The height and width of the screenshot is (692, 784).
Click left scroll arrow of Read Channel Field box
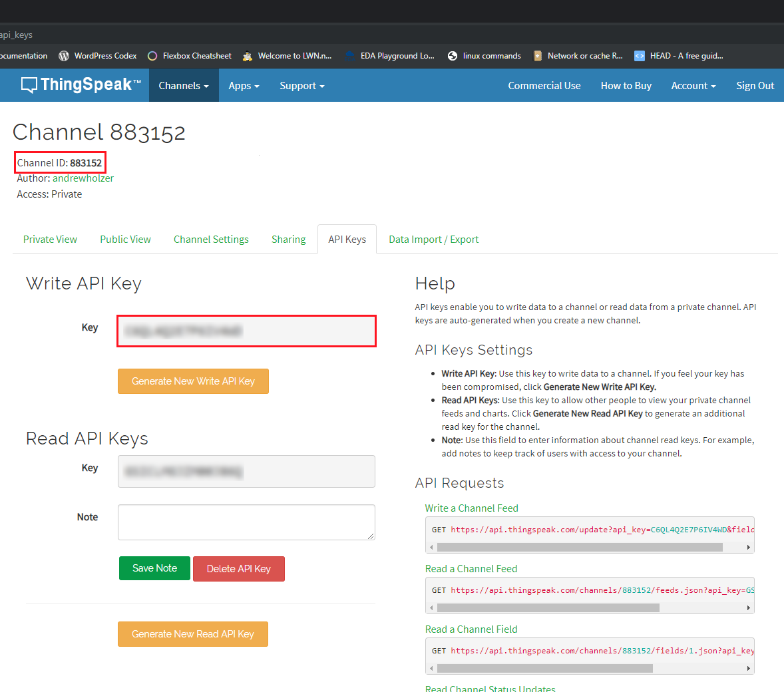click(x=431, y=669)
